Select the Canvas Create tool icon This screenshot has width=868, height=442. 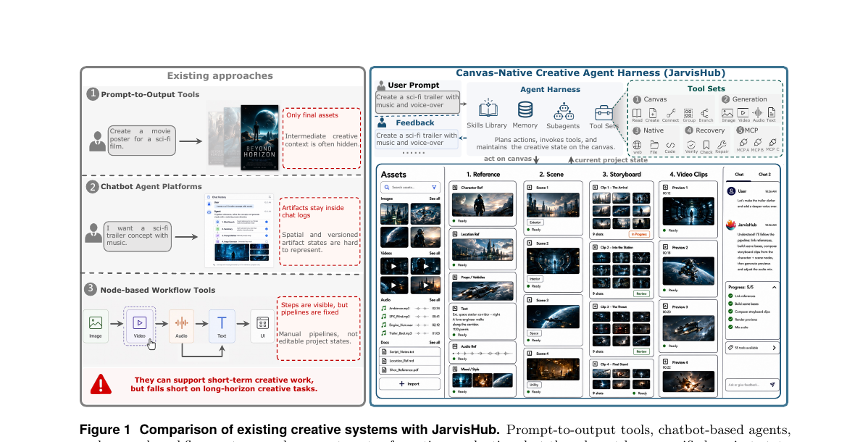[653, 113]
